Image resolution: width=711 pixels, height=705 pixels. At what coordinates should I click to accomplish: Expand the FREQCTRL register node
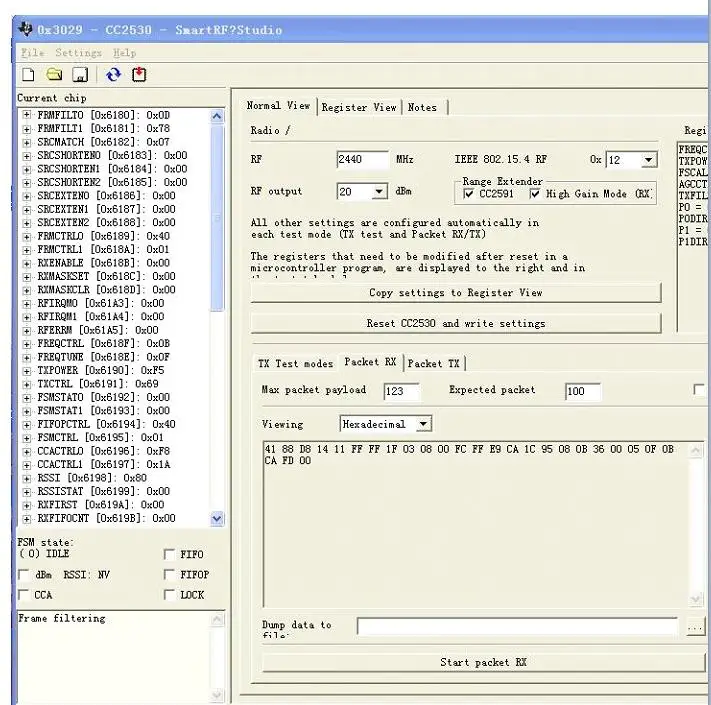click(x=27, y=344)
